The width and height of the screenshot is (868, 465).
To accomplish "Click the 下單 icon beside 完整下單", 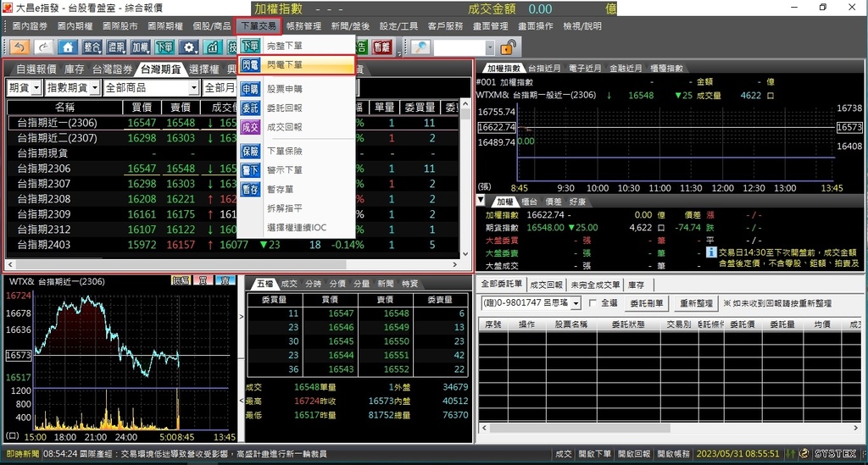I will click(x=250, y=46).
